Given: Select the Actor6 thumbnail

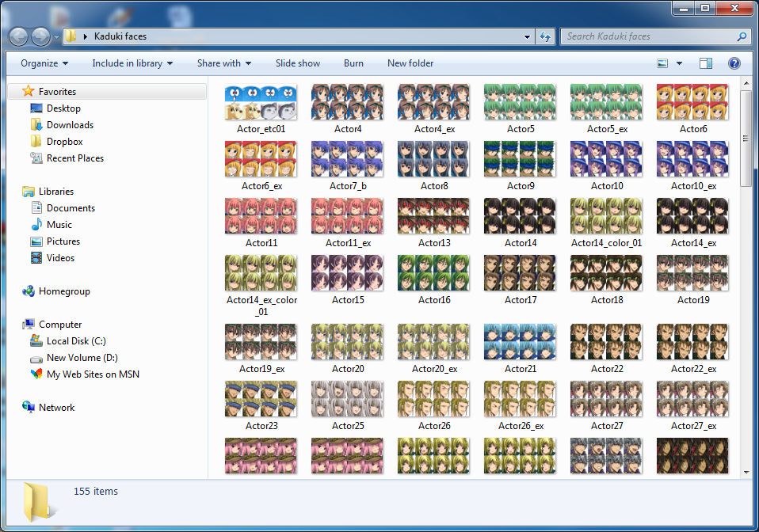Looking at the screenshot, I should pyautogui.click(x=692, y=103).
